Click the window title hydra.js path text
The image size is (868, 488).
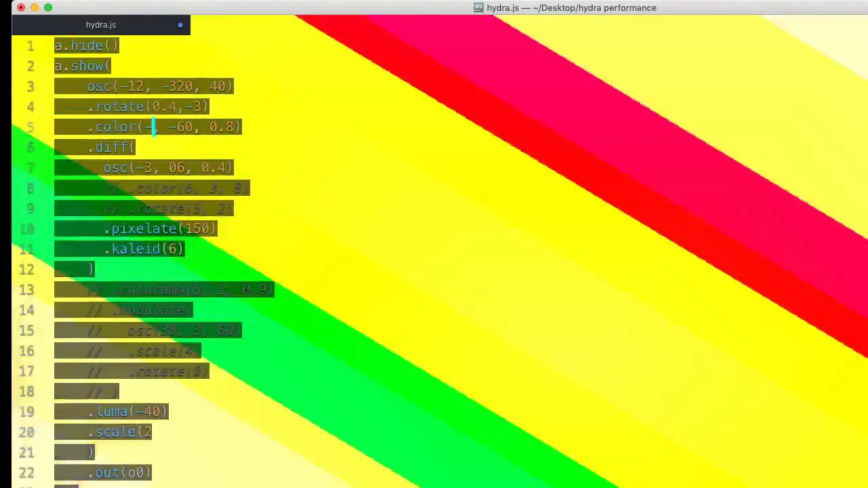click(571, 7)
